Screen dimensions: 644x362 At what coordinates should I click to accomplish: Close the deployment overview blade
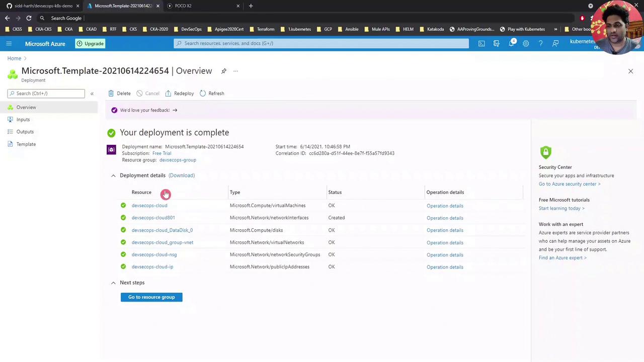click(x=630, y=71)
